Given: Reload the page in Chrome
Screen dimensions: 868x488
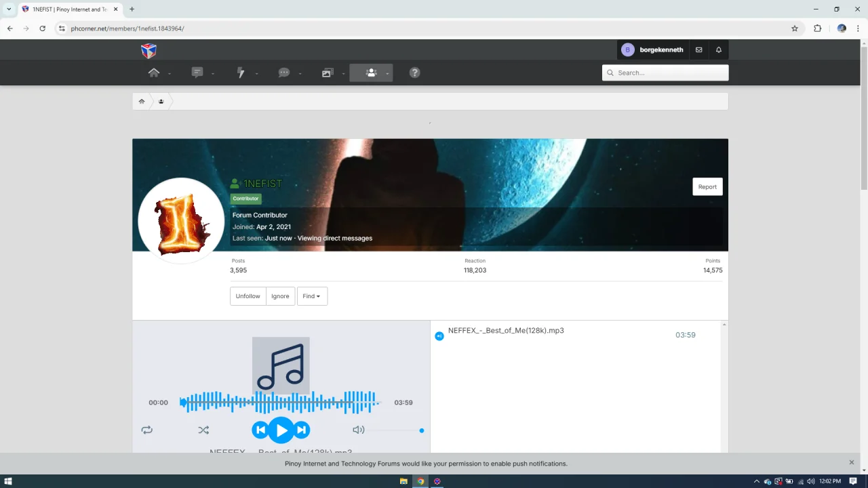Looking at the screenshot, I should coord(42,28).
